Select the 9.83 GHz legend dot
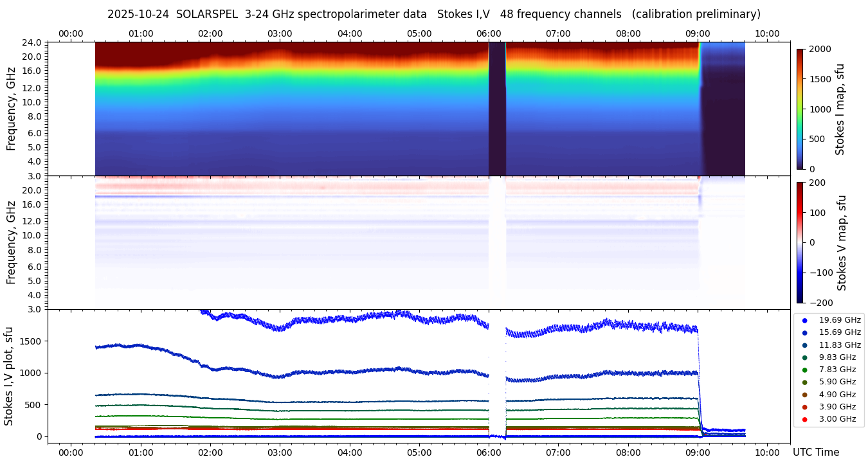868x466 pixels. pos(804,357)
